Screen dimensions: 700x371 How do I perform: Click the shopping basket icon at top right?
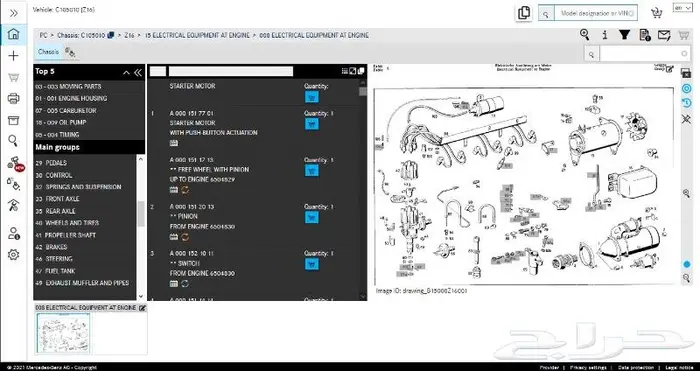tap(656, 13)
